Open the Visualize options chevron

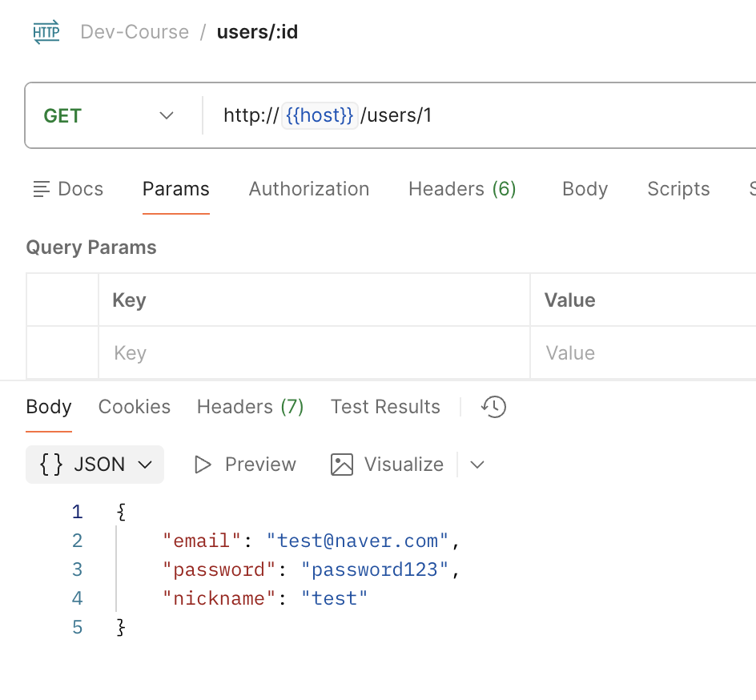tap(477, 465)
